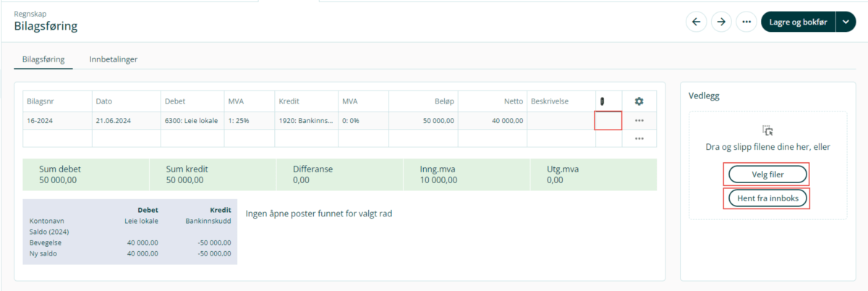Viewport: 868px width, 291px height.
Task: Click the Dato cell showing 21.06.2024
Action: pyautogui.click(x=126, y=120)
